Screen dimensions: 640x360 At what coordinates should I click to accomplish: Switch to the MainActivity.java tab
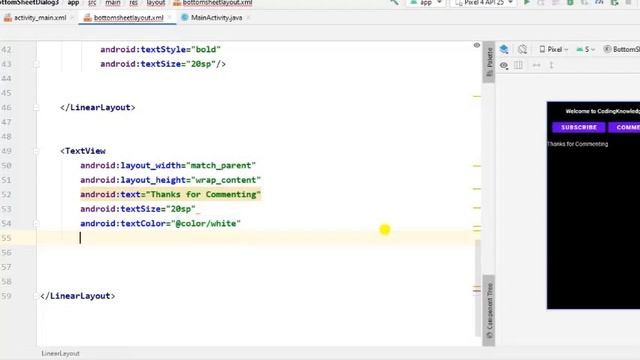click(x=216, y=18)
